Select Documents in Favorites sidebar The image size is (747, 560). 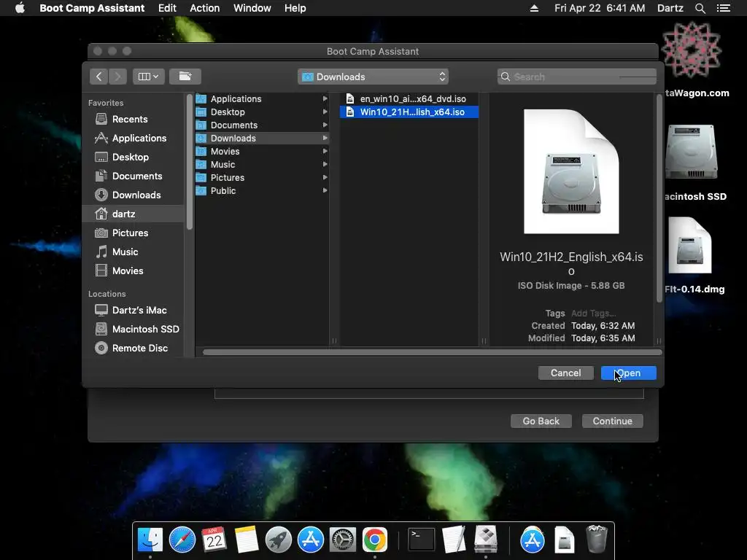133,176
